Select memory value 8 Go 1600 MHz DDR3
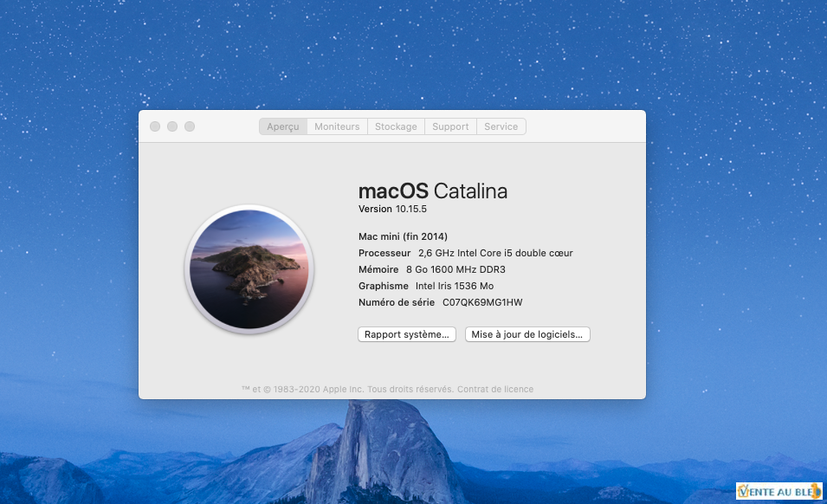The image size is (827, 504). pyautogui.click(x=455, y=269)
